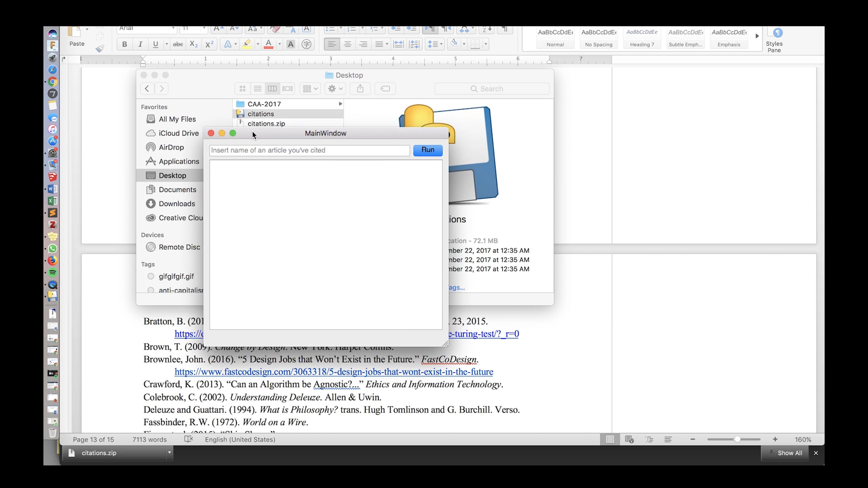Apply red font color
This screenshot has width=868, height=488.
pos(268,44)
